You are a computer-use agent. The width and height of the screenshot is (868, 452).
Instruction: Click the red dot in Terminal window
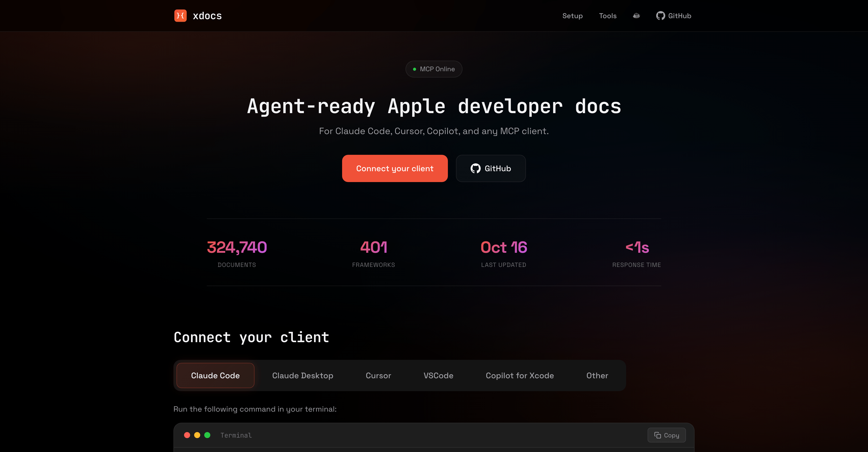point(187,435)
